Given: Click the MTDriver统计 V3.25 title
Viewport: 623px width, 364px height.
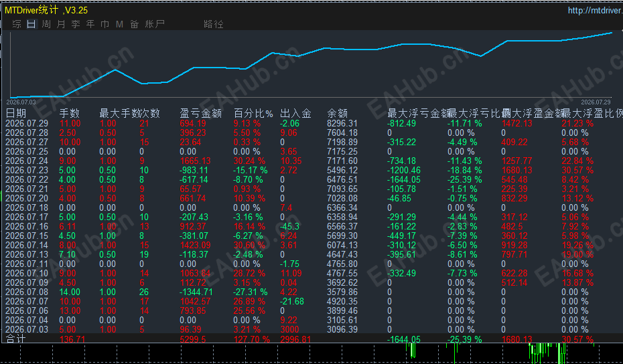Looking at the screenshot, I should [46, 10].
